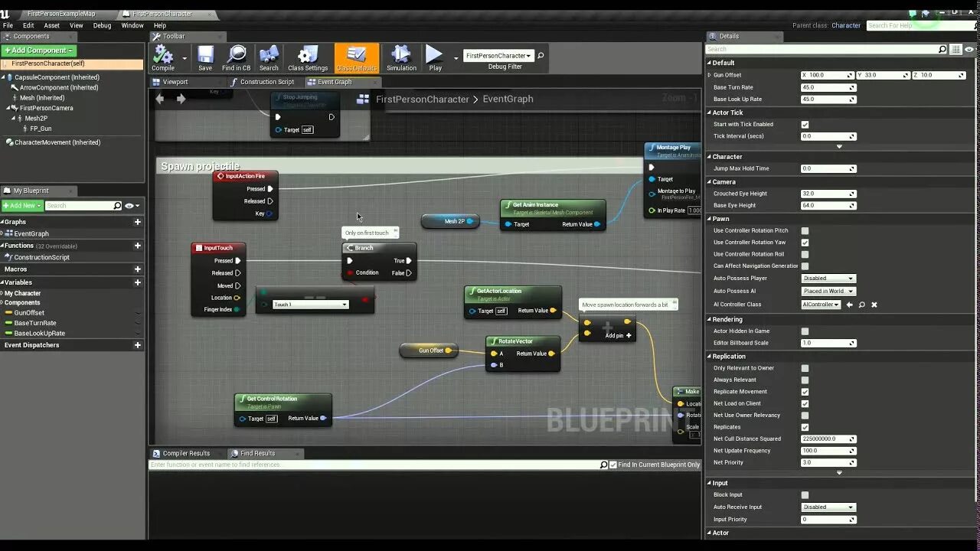Open the Touch 1 finger index dropdown
The image size is (980, 551).
(310, 305)
